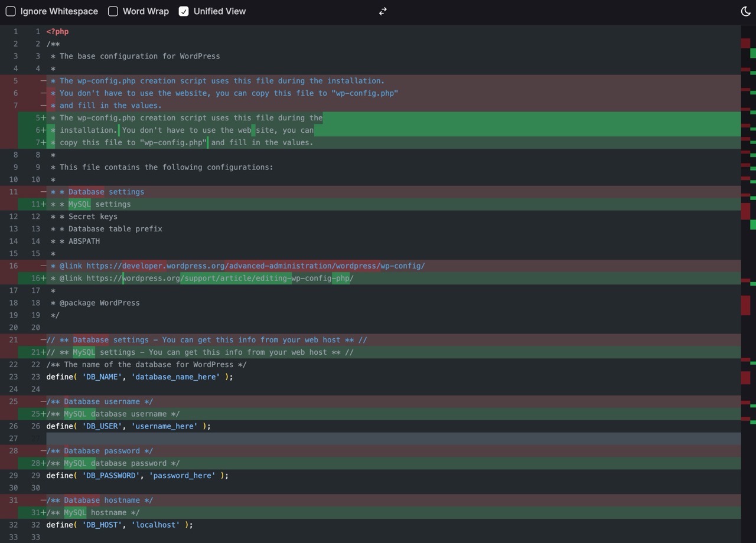Screen dimensions: 756x543
Task: Click the added '/** MySQL hostname */' line
Action: (370, 512)
